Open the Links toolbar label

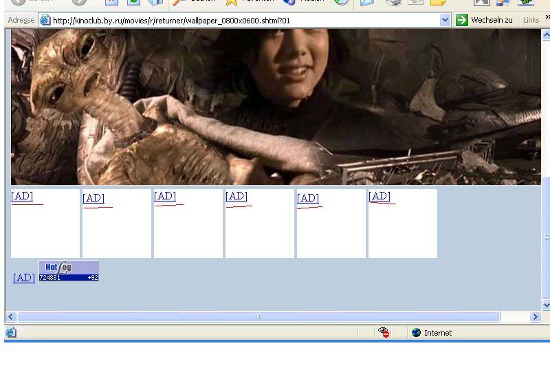[x=531, y=20]
